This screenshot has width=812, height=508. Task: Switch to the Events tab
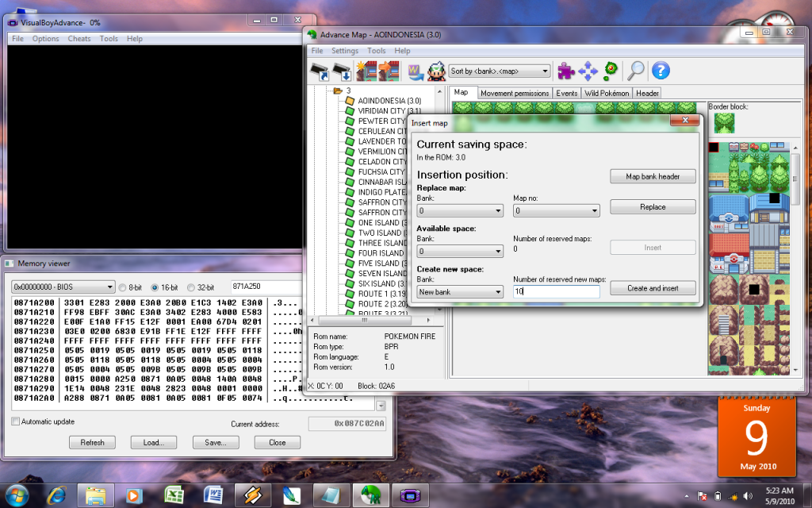(566, 94)
